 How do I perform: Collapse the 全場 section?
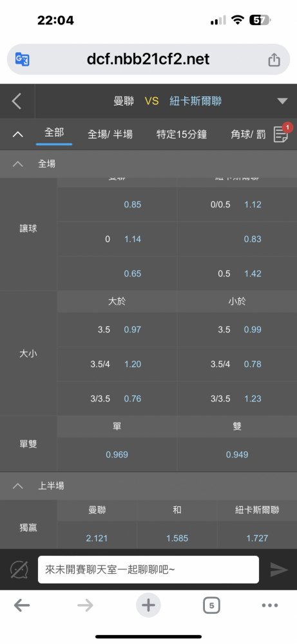tap(17, 164)
